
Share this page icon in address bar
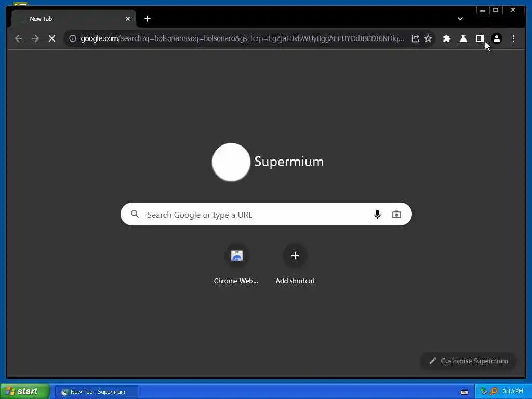pos(415,38)
